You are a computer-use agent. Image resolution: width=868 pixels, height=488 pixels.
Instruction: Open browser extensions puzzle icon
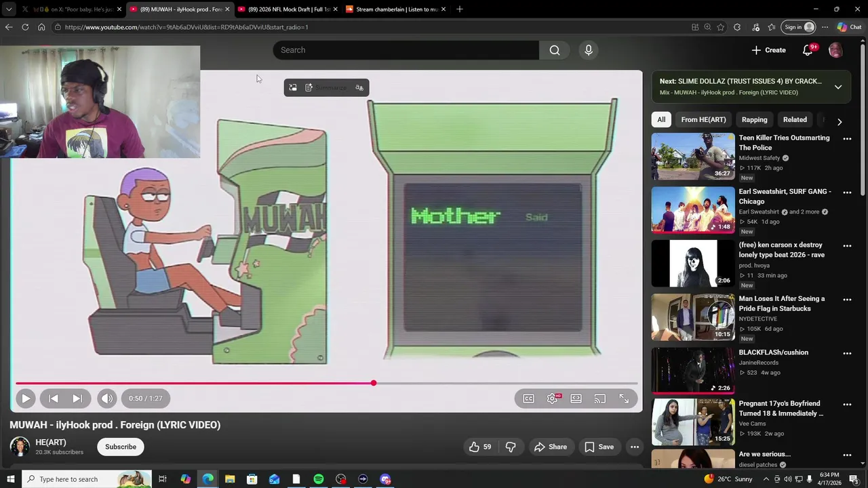(x=737, y=27)
